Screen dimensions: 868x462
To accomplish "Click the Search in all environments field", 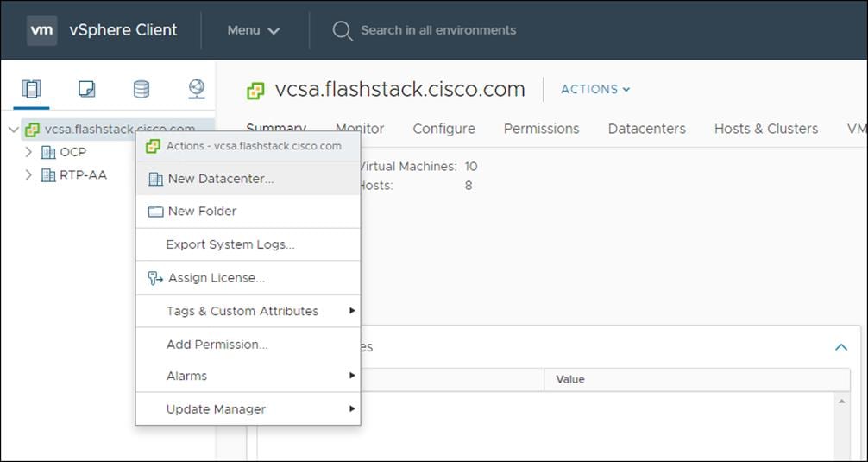I will click(x=438, y=30).
